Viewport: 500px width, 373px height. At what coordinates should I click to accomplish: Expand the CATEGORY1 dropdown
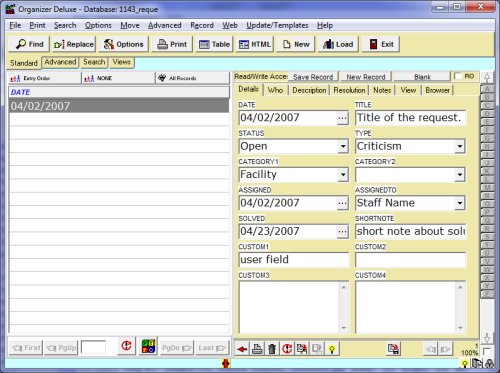[343, 175]
